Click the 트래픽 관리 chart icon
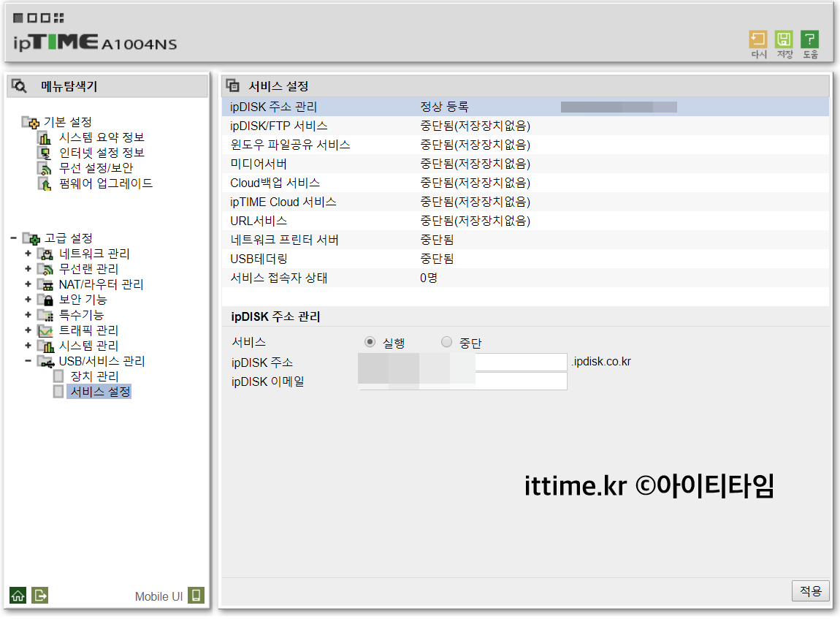 [45, 330]
